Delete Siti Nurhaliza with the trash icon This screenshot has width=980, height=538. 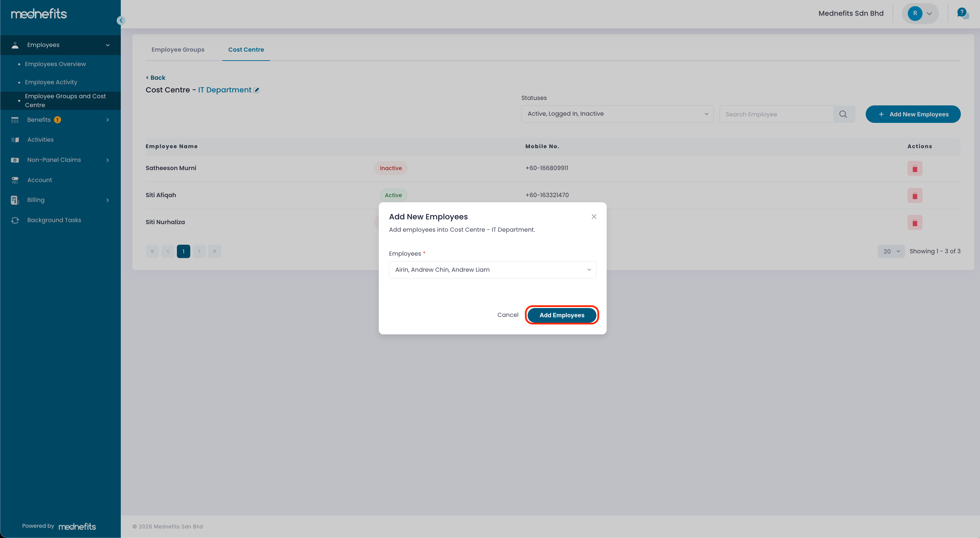click(915, 222)
